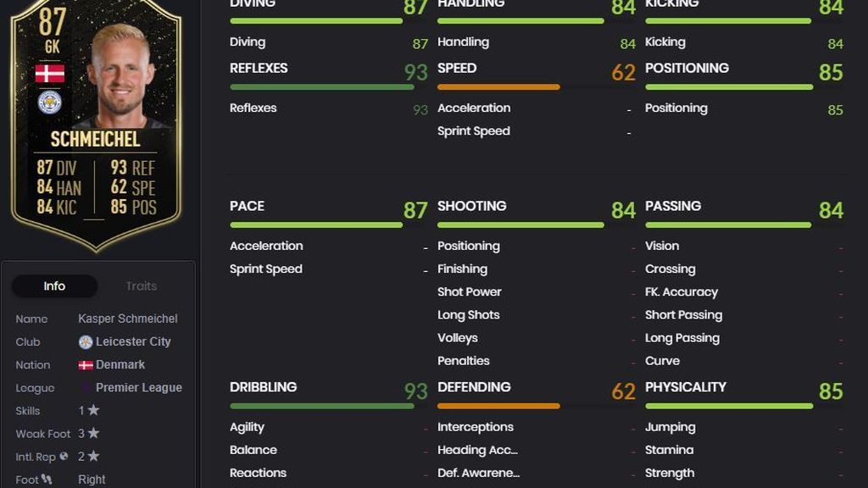Click the Foot boots icon
Viewport: 868px width, 488px height.
[x=47, y=480]
